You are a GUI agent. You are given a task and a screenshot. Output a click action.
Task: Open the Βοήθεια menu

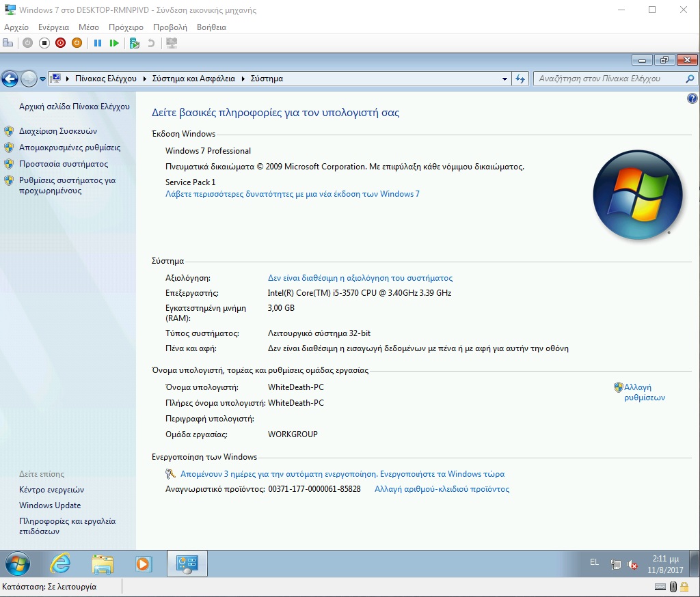212,27
